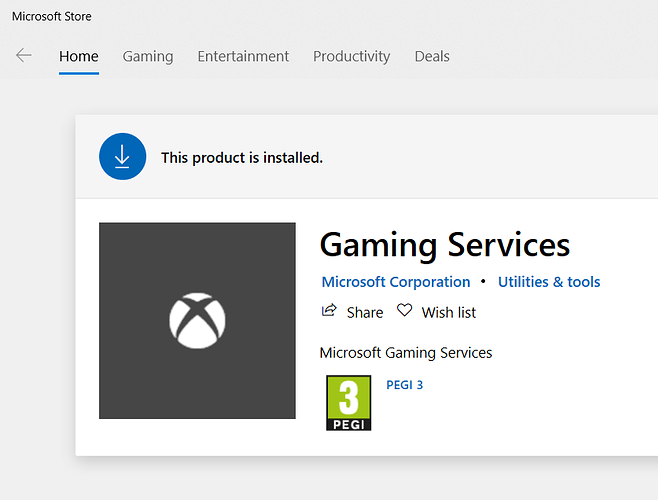
Task: Open the Entertainment tab
Action: pos(243,56)
